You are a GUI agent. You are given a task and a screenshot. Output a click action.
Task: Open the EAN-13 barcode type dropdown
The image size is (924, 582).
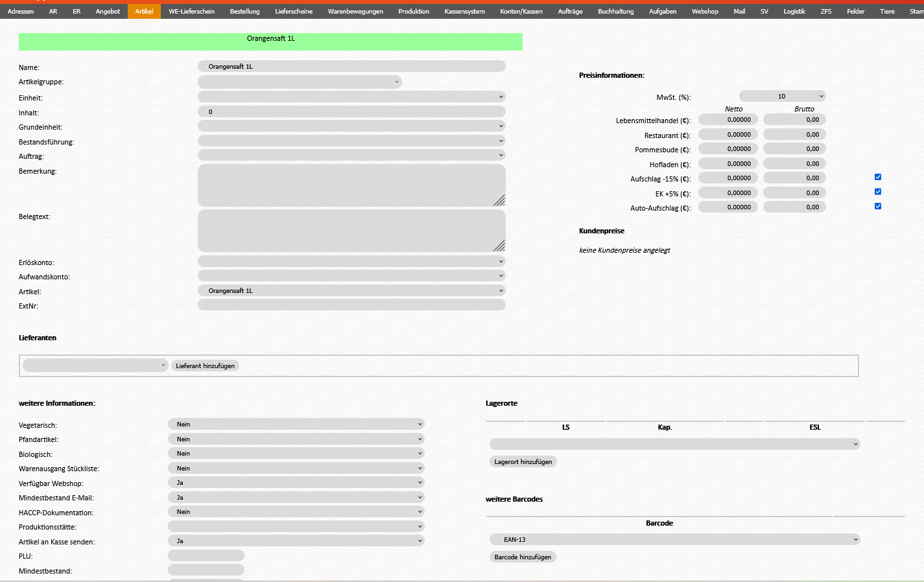click(x=674, y=539)
